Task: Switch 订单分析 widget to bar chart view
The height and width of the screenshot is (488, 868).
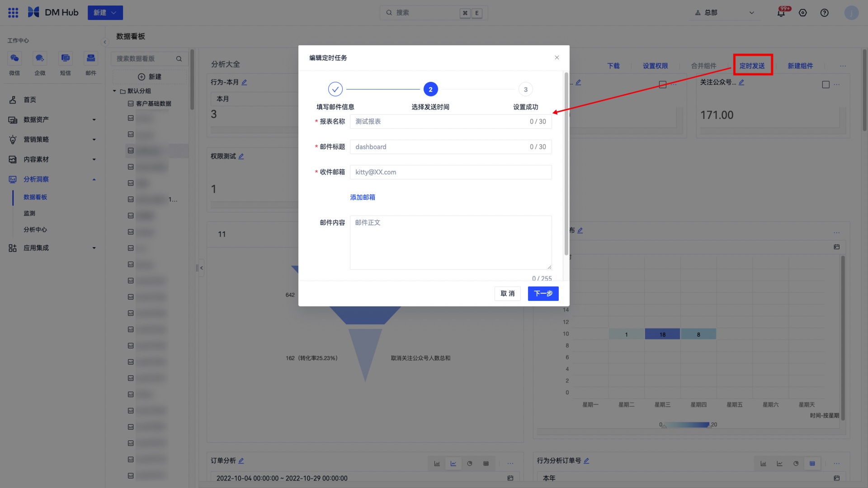Action: point(437,464)
